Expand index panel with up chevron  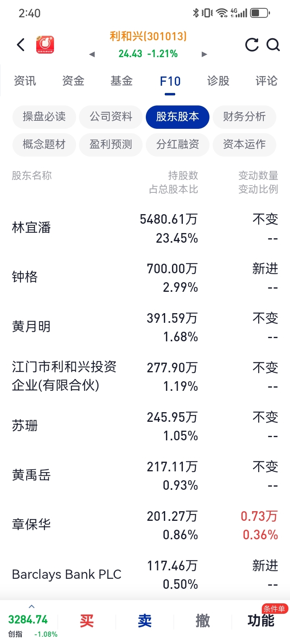click(32, 607)
